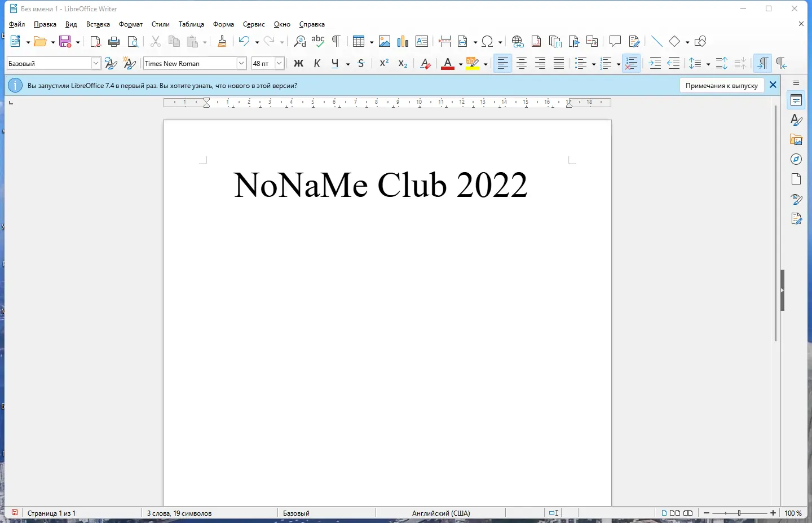This screenshot has height=523, width=812.
Task: Open the Вставка menu
Action: 98,24
